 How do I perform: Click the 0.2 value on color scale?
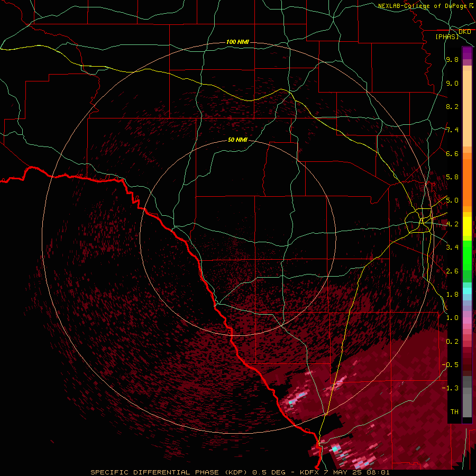coord(452,342)
